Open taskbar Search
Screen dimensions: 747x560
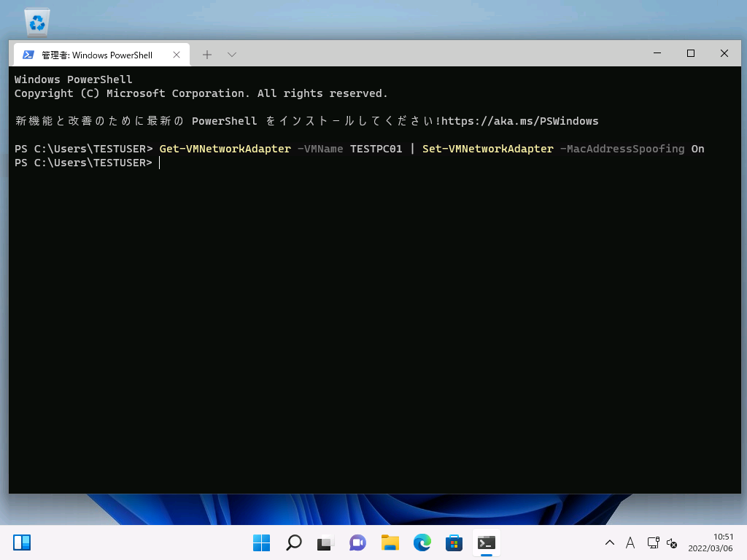coord(293,542)
